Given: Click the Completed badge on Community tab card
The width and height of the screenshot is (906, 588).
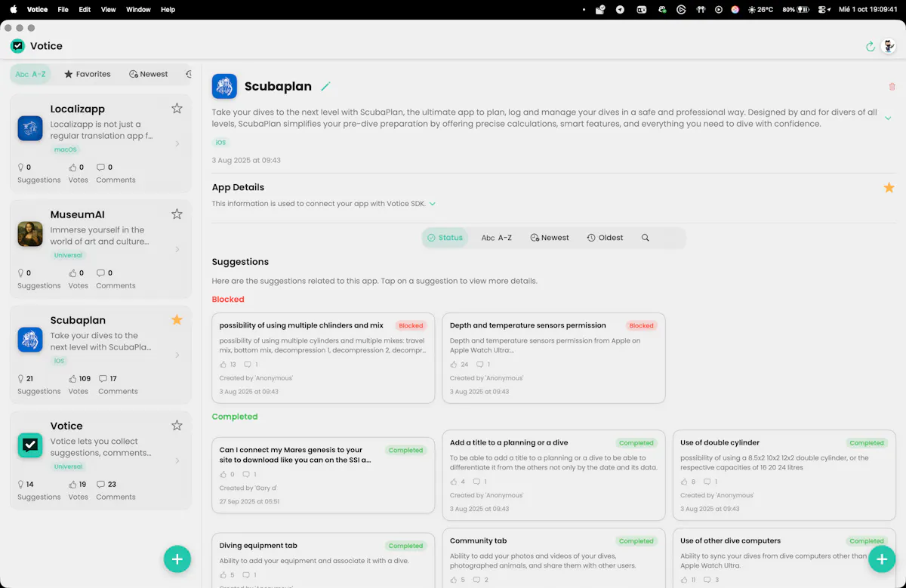Looking at the screenshot, I should [x=636, y=541].
